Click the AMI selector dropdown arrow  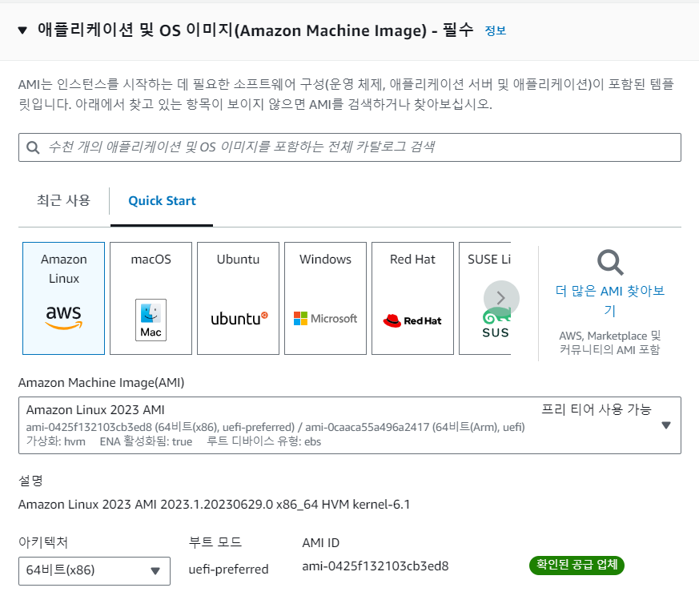point(666,425)
